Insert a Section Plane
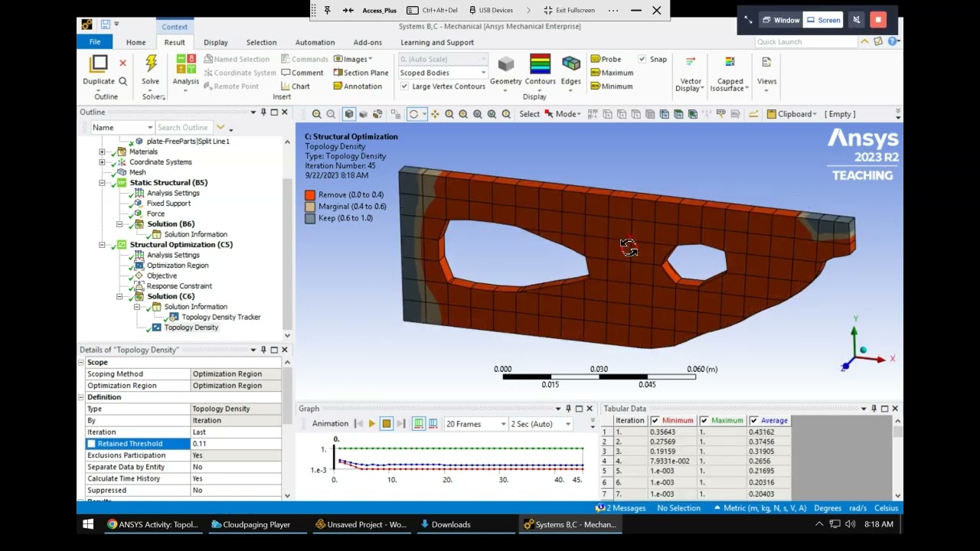This screenshot has height=551, width=980. 361,73
